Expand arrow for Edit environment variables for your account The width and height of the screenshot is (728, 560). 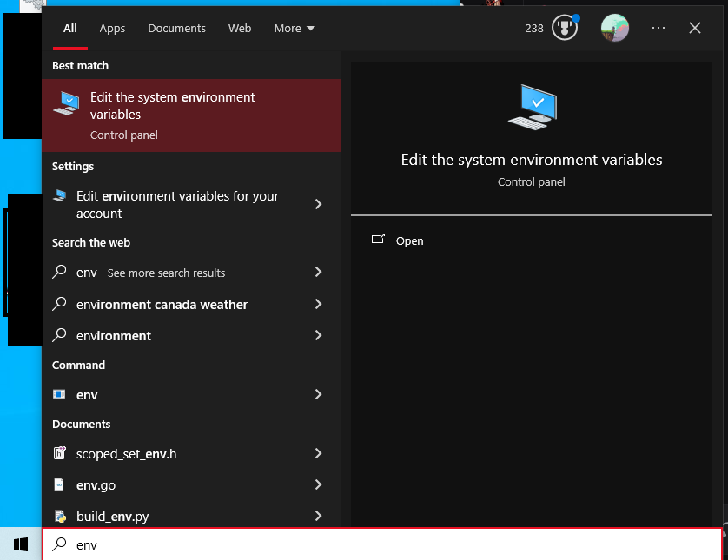(x=318, y=204)
